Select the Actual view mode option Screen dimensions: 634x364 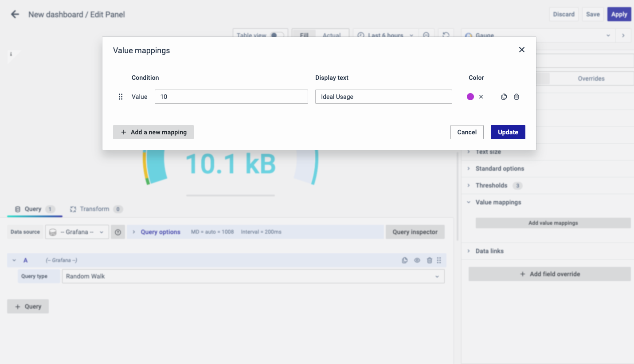point(332,35)
